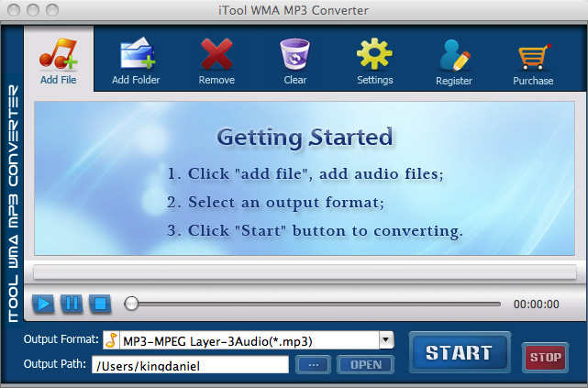
Task: Click the music note icon beside output format
Action: coord(111,340)
